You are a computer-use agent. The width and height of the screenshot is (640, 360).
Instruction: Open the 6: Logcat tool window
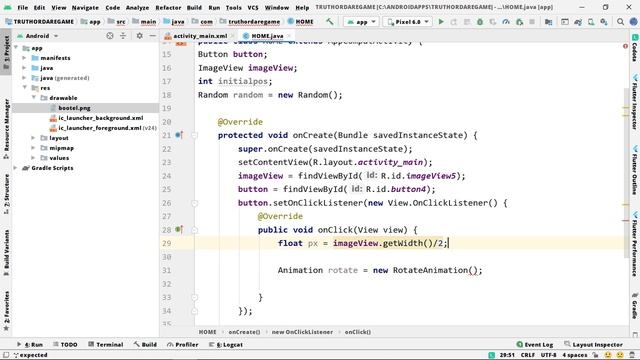226,344
